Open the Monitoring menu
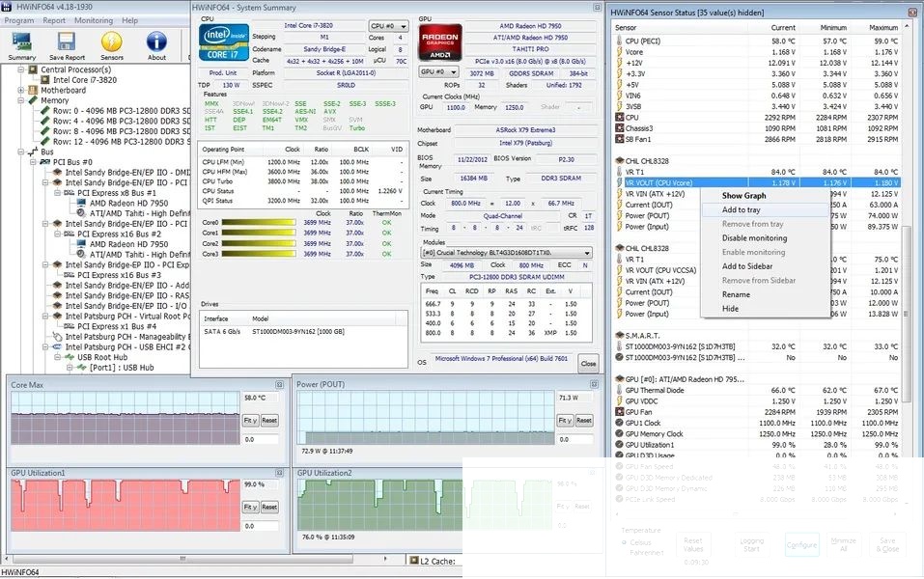The image size is (924, 579). [93, 20]
